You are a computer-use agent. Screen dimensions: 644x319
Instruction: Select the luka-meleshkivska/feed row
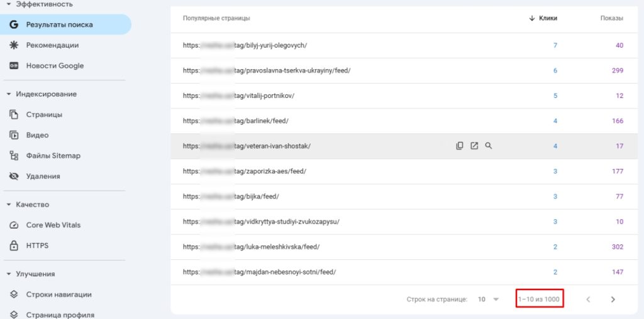click(x=404, y=247)
